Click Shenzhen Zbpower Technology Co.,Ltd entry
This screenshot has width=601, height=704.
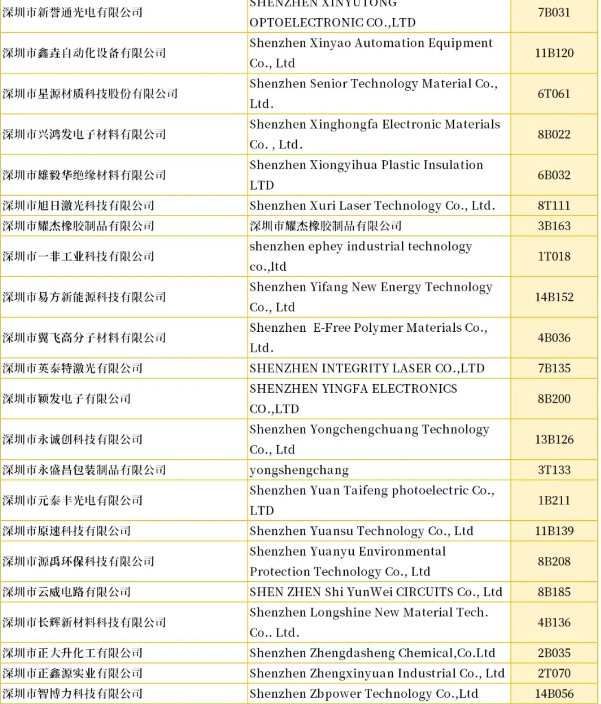[x=364, y=694]
